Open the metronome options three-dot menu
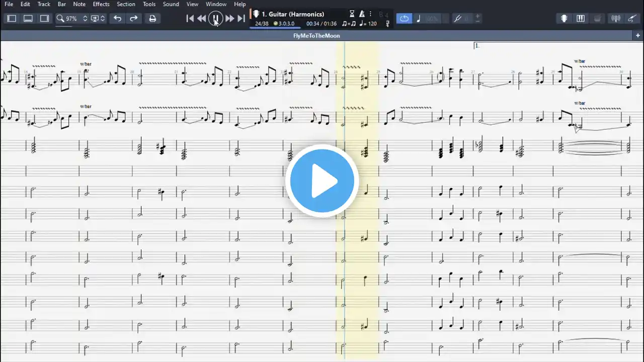The height and width of the screenshot is (362, 644). click(x=370, y=14)
